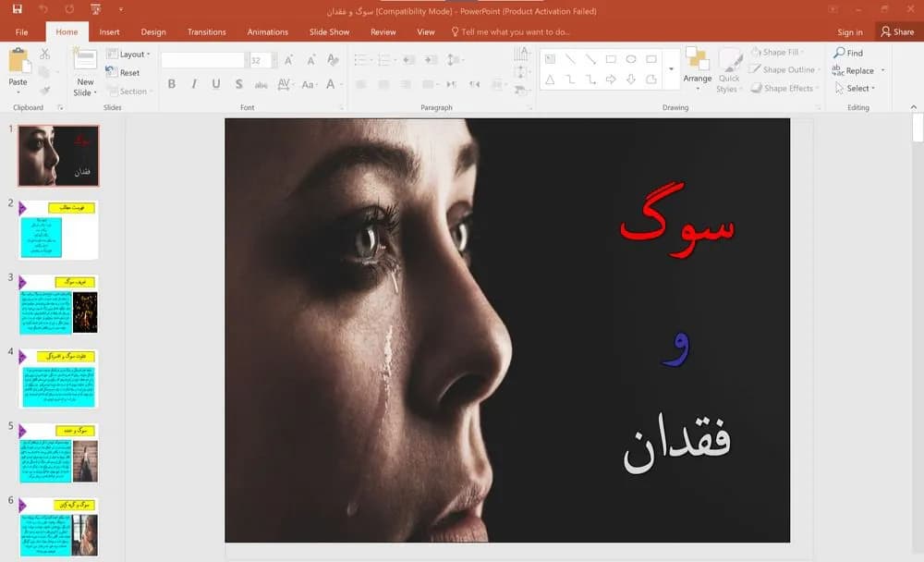Toggle Bold formatting
Image resolution: width=924 pixels, height=562 pixels.
(172, 84)
